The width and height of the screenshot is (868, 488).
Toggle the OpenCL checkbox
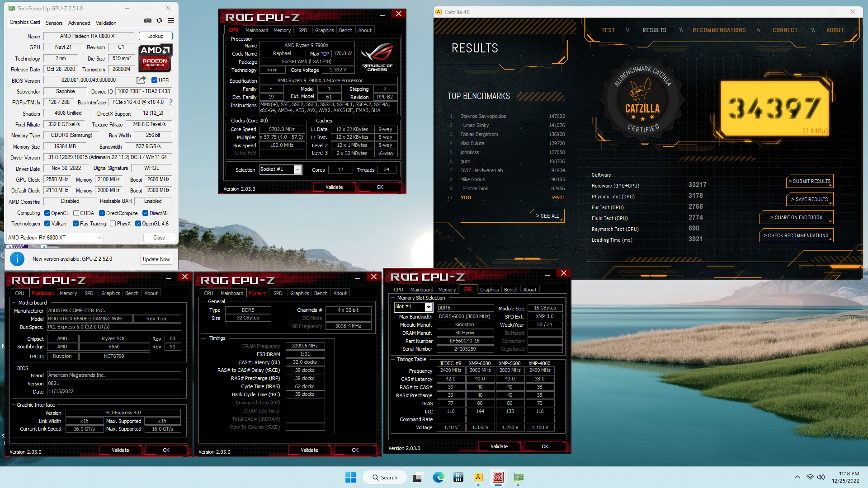click(47, 213)
